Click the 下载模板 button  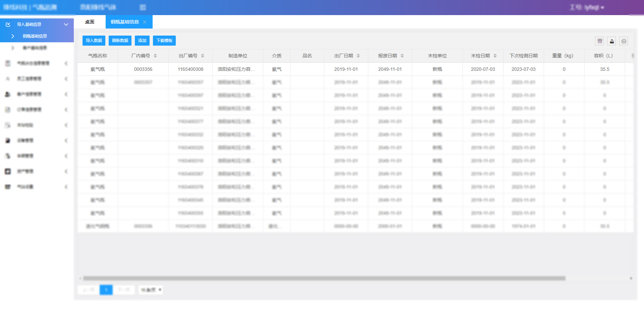click(x=164, y=41)
